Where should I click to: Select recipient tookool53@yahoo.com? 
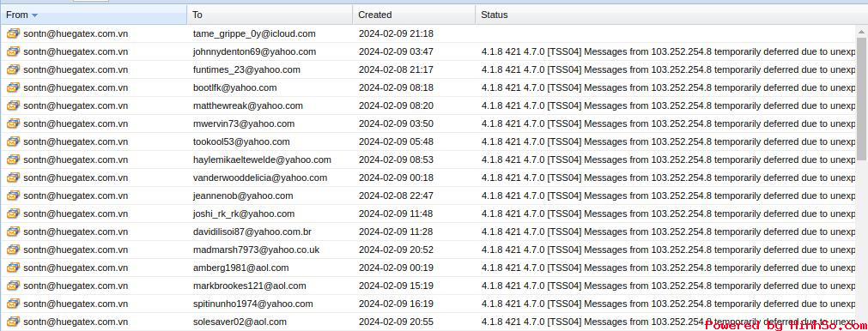[241, 141]
